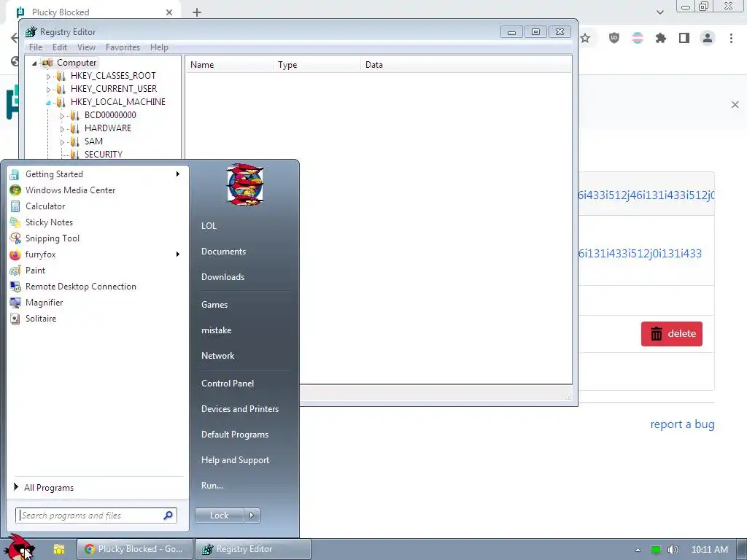747x560 pixels.
Task: Open Chrome extensions puzzle icon
Action: pos(661,38)
